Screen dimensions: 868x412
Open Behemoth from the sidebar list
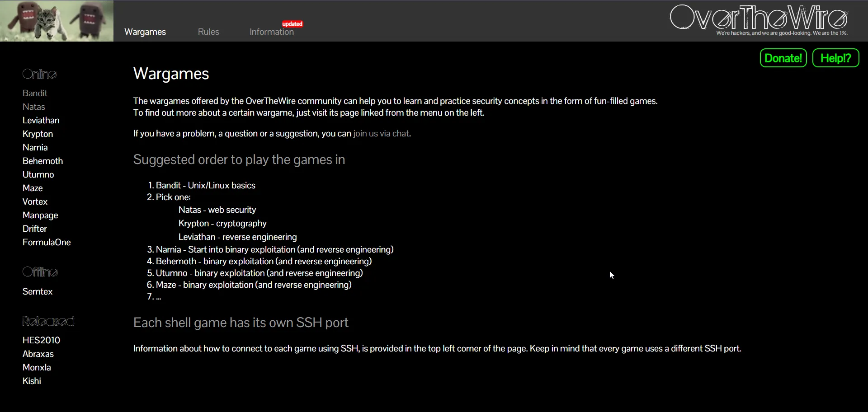42,161
